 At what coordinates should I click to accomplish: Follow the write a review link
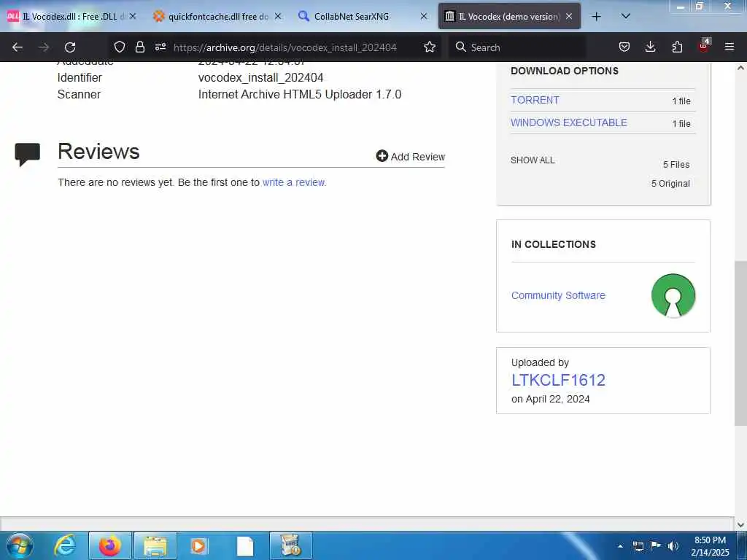click(294, 182)
